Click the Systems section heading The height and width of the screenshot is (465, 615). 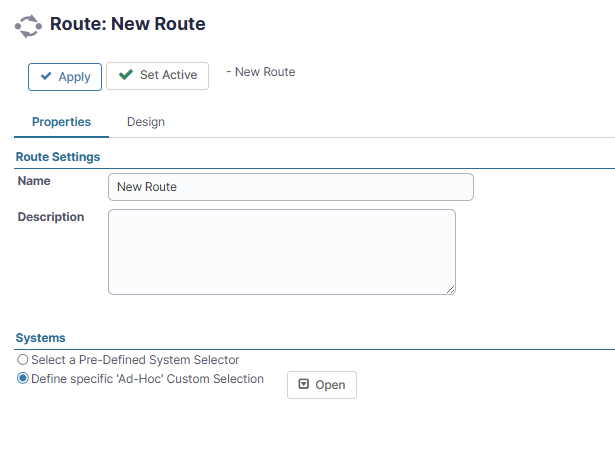tap(40, 338)
